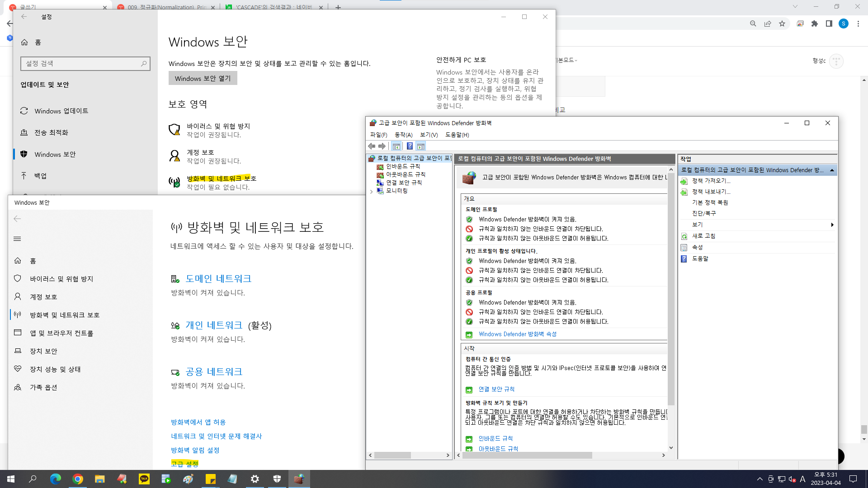Toggle the show/hide action pane toolbar icon
This screenshot has height=488, width=868.
(x=421, y=146)
